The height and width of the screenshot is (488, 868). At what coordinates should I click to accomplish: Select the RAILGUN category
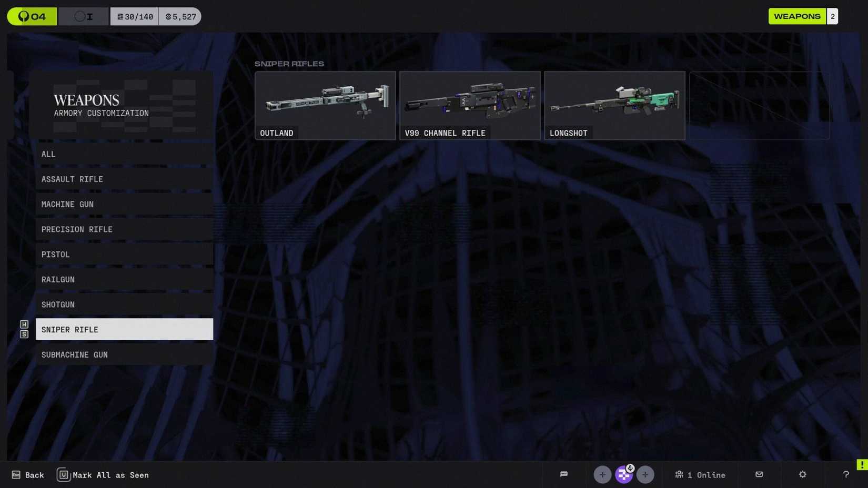click(58, 279)
